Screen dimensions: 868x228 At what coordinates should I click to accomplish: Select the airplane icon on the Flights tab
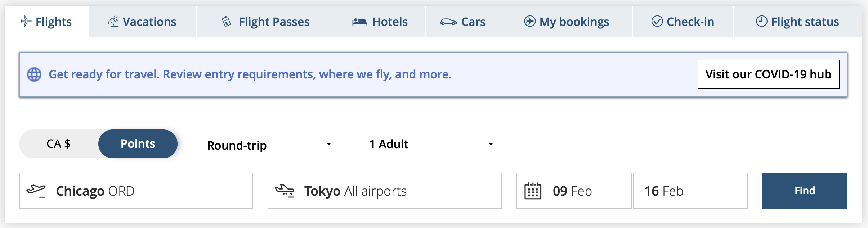point(26,22)
